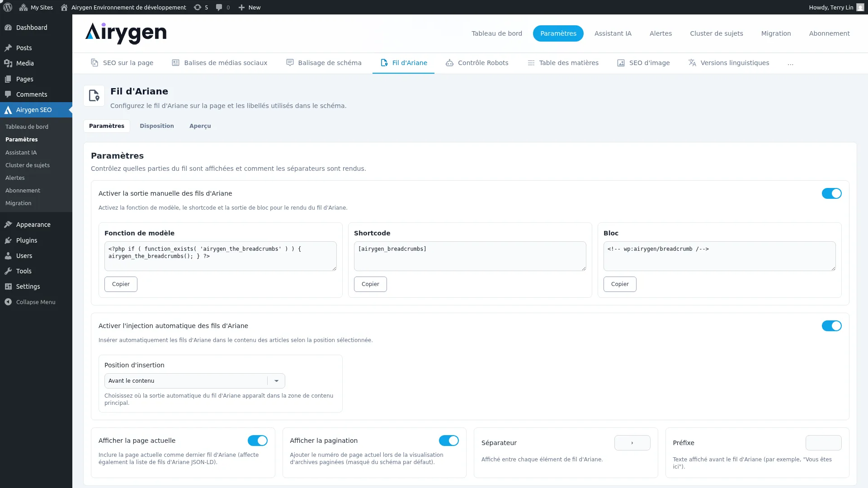Click the Settings sliders icon

[x=8, y=286]
